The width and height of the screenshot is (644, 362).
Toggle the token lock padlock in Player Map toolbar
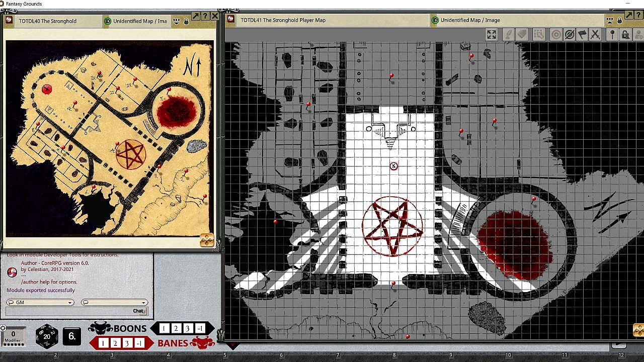point(625,34)
